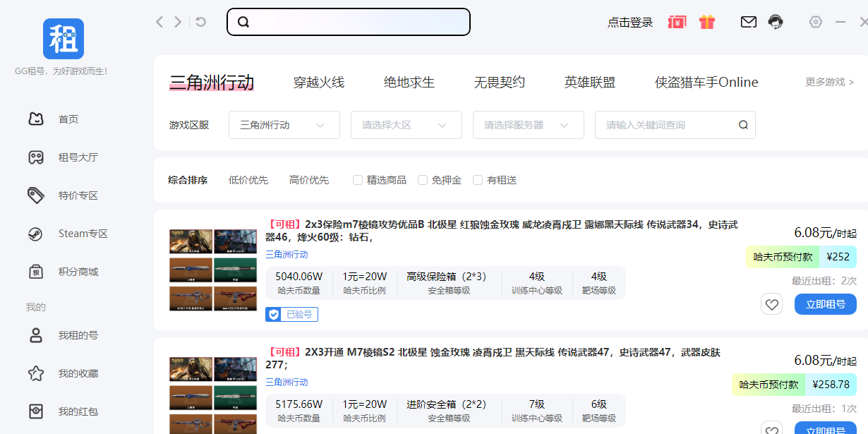This screenshot has width=868, height=434.
Task: Open first listing's thumbnail image grid
Action: tap(213, 270)
